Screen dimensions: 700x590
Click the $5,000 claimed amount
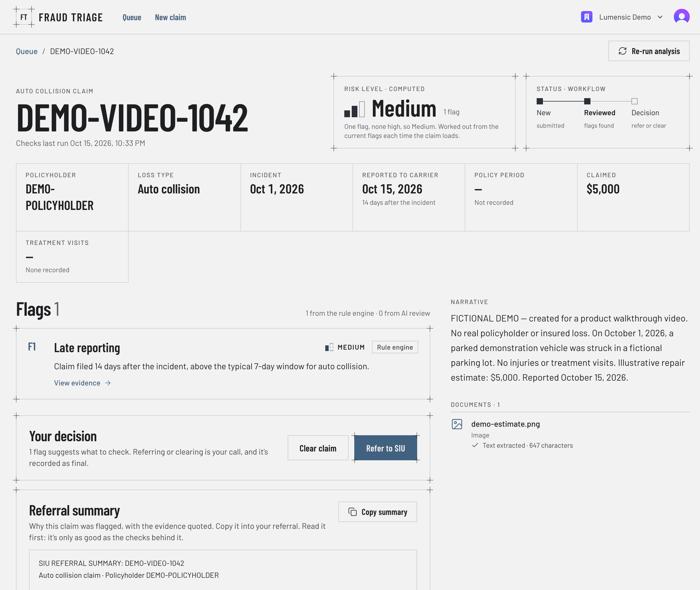(603, 189)
